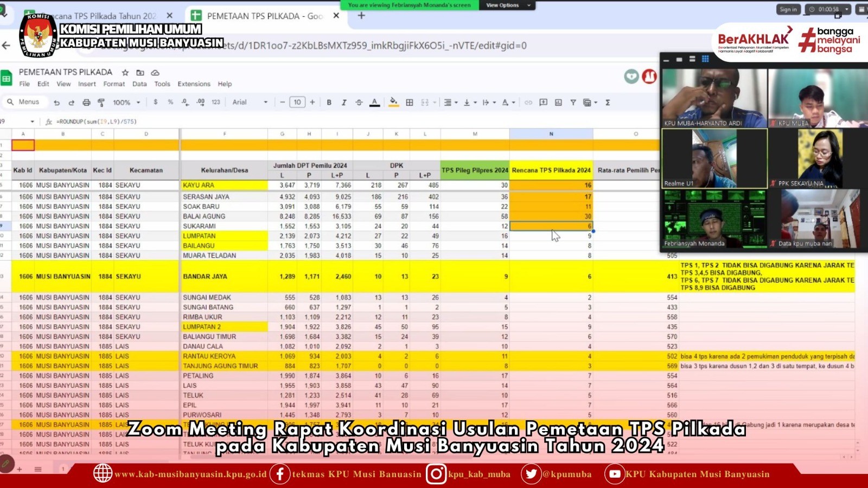Click the create filter funnel icon
The image size is (868, 488).
(x=573, y=102)
